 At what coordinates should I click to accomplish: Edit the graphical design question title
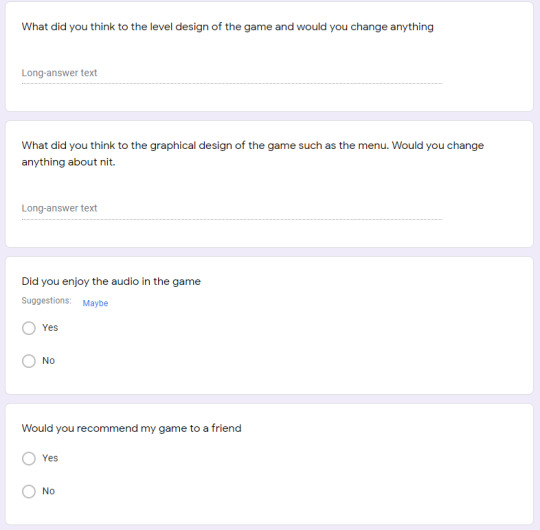[252, 154]
